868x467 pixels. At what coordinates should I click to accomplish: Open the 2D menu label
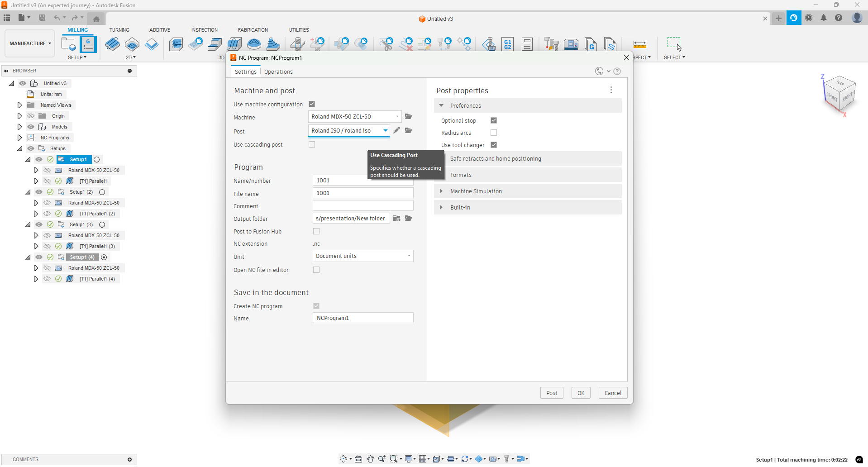[131, 57]
